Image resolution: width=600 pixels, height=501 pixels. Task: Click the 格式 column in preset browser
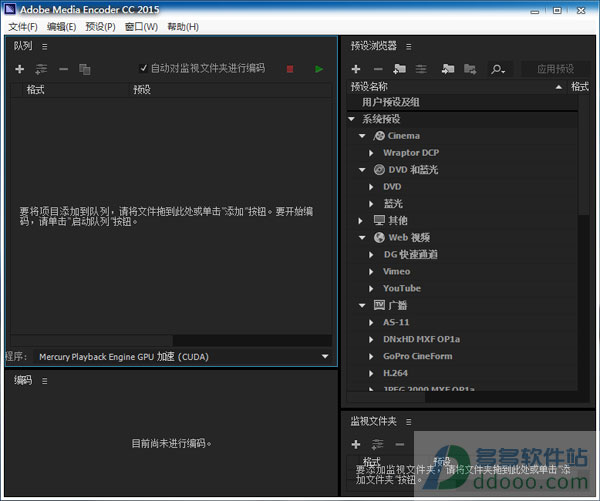coord(580,87)
